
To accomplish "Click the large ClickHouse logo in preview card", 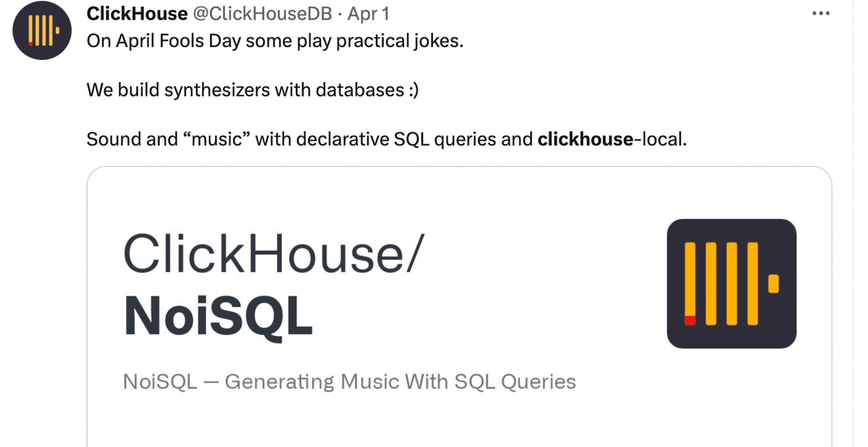I will pos(731,283).
